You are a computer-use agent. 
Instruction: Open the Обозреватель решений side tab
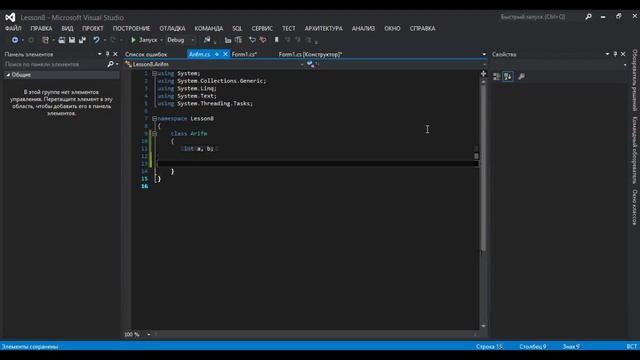point(635,80)
